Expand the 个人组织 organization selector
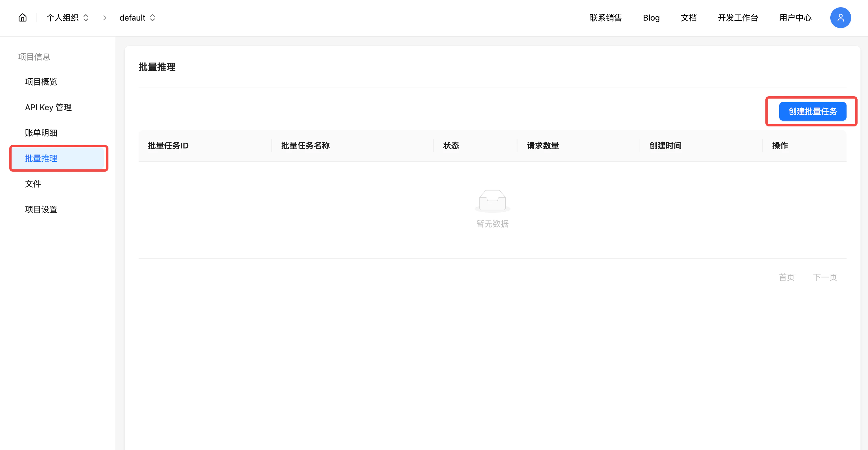The width and height of the screenshot is (868, 450). [63, 17]
